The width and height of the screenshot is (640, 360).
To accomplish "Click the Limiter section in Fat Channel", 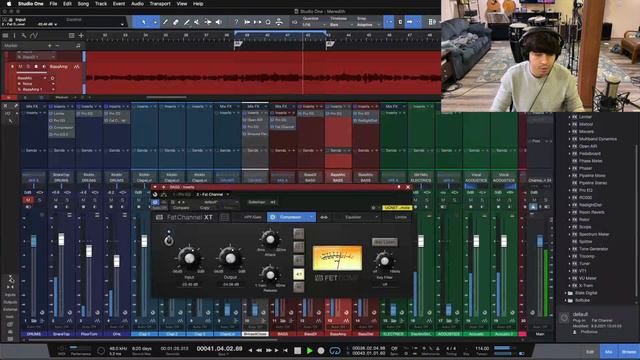I will click(x=400, y=217).
